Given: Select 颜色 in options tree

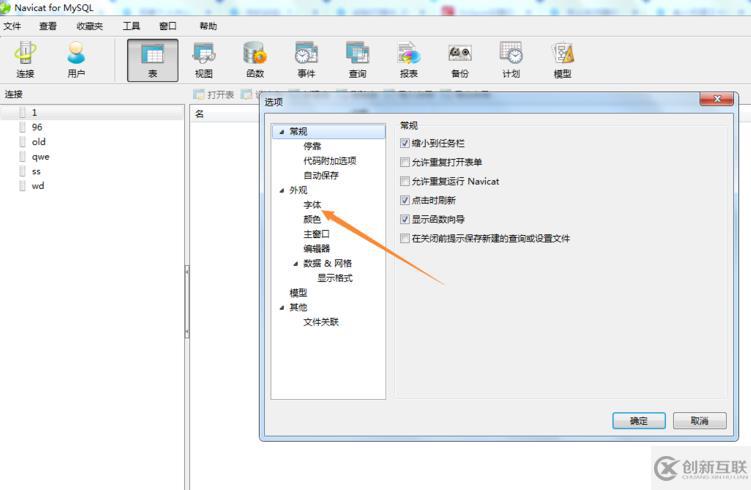Looking at the screenshot, I should coord(312,219).
